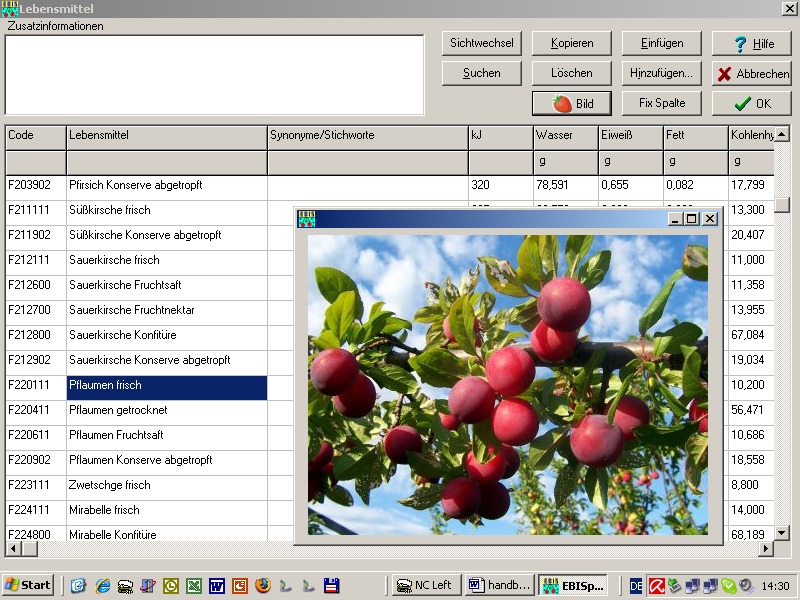The image size is (800, 600).
Task: Select the Pflaumen getrocknet row
Action: [x=166, y=410]
